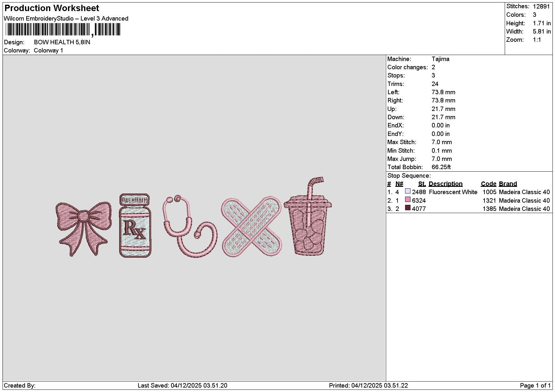Click the 'N#' column header
This screenshot has width=555, height=392.
(x=399, y=184)
